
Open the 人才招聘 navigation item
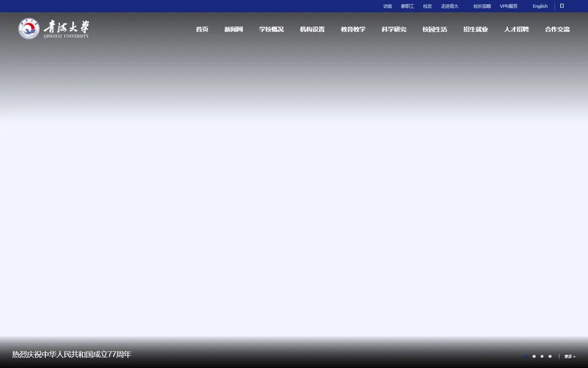tap(517, 29)
